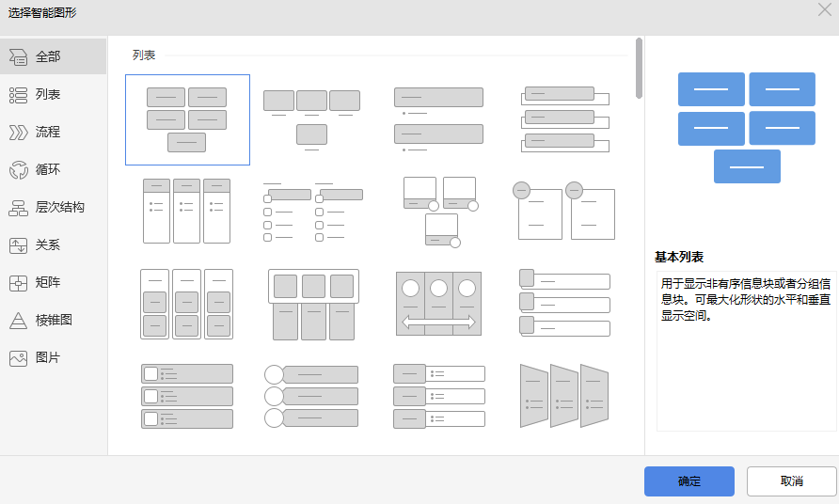This screenshot has width=839, height=504.
Task: Choose the two pages with circle badges layout
Action: click(x=564, y=211)
